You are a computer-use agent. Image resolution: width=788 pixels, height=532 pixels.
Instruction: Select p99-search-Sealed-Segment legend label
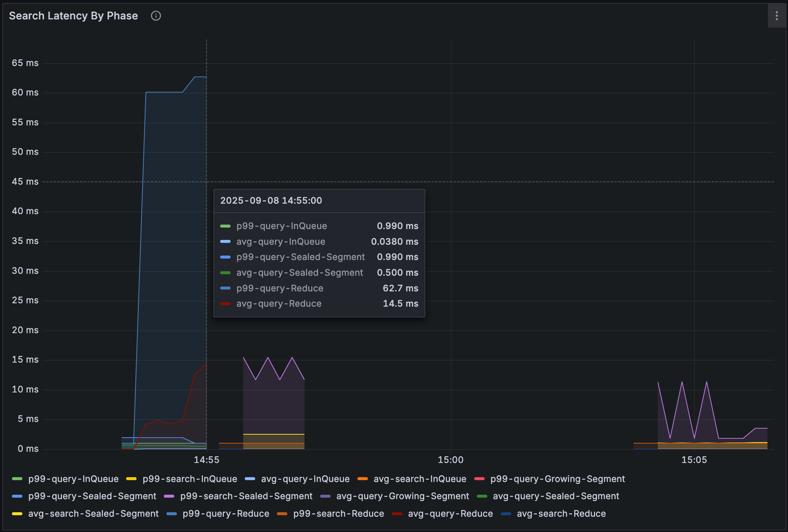coord(246,496)
